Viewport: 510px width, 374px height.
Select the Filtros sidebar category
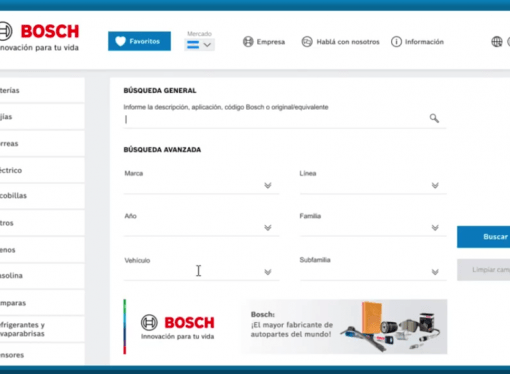click(x=42, y=223)
